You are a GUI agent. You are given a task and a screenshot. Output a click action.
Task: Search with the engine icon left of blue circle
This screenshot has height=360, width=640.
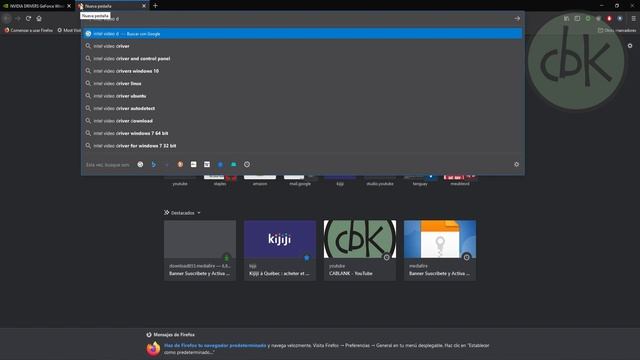pos(207,164)
